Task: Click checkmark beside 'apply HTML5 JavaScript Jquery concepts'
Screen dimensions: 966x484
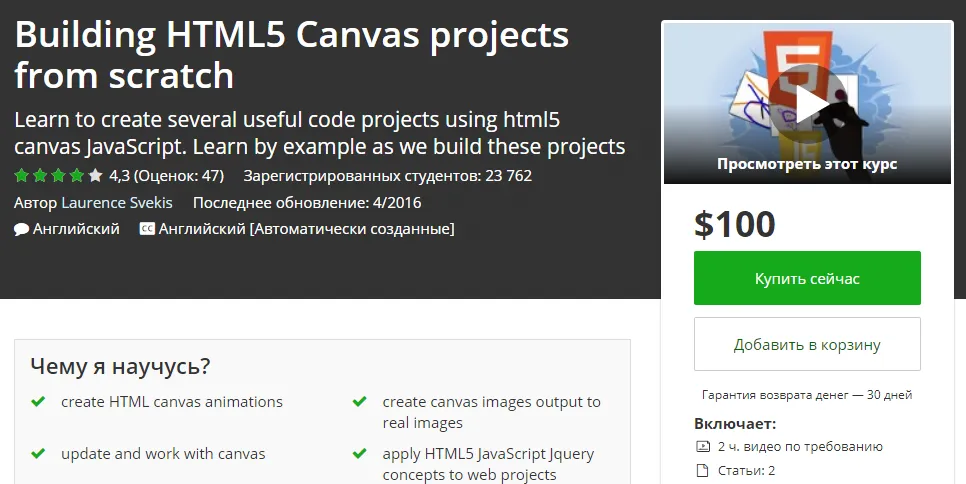Action: pos(360,454)
